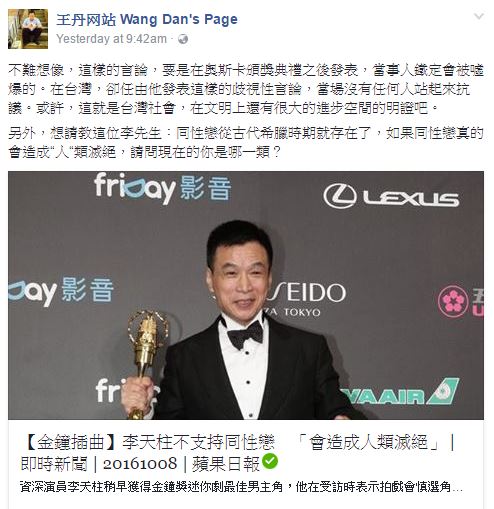This screenshot has width=494, height=509.
Task: Click the first paragraph beginning 不難想像
Action: [x=246, y=89]
